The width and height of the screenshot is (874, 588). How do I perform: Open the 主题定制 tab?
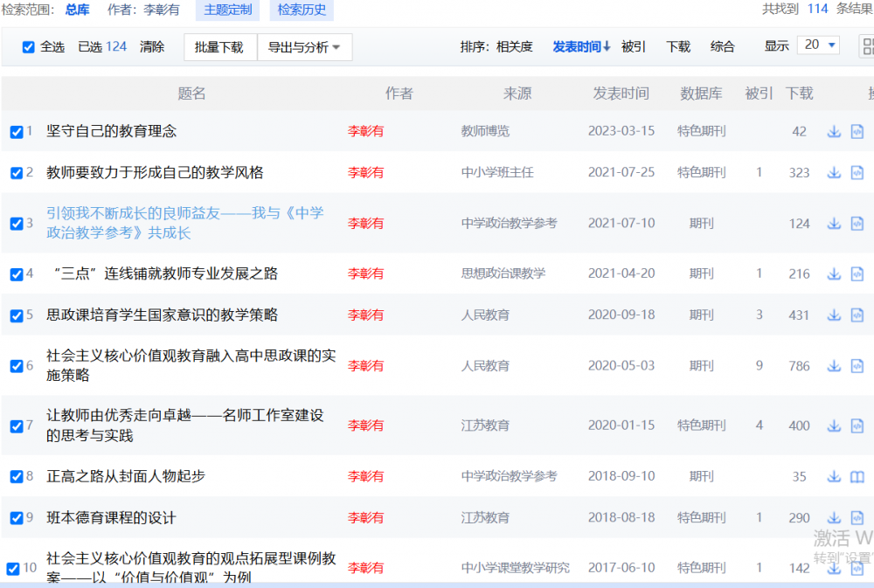pyautogui.click(x=227, y=10)
